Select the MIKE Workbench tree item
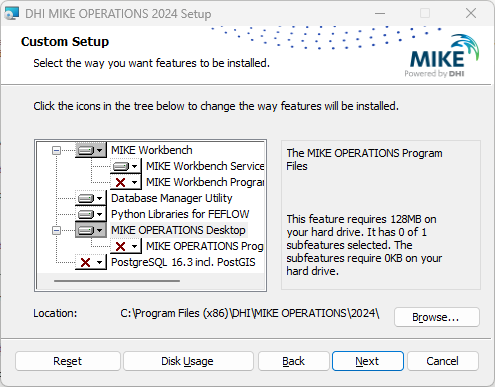 [x=152, y=150]
